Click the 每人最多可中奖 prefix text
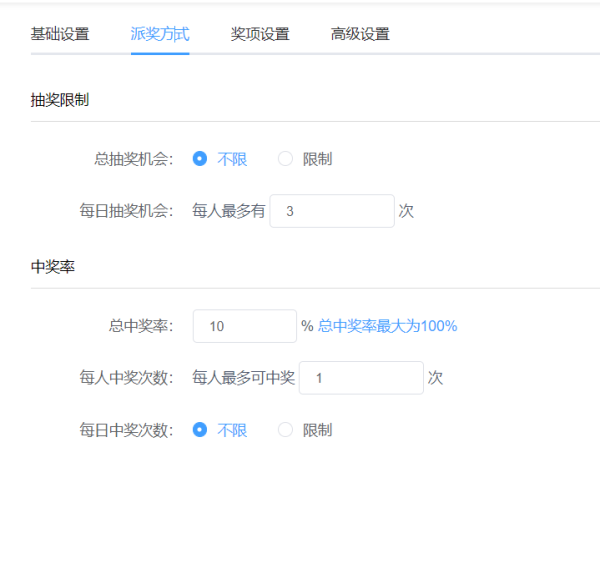This screenshot has width=600, height=583. [x=243, y=378]
